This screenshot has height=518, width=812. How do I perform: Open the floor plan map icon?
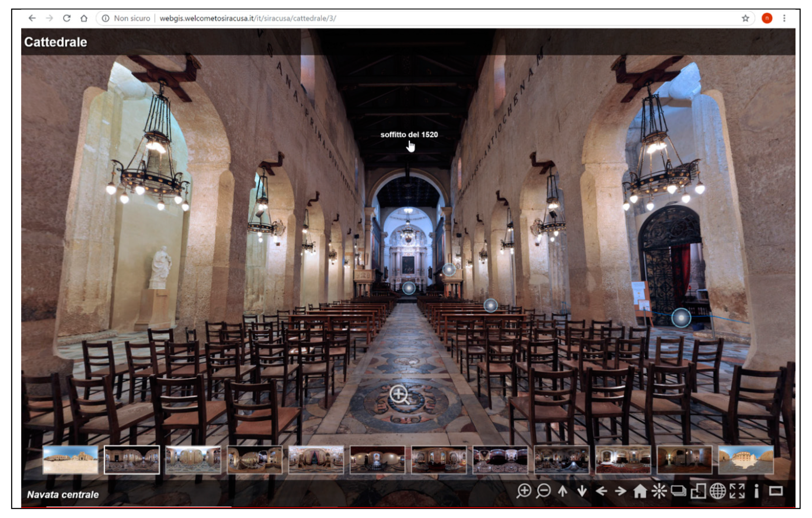pos(698,491)
